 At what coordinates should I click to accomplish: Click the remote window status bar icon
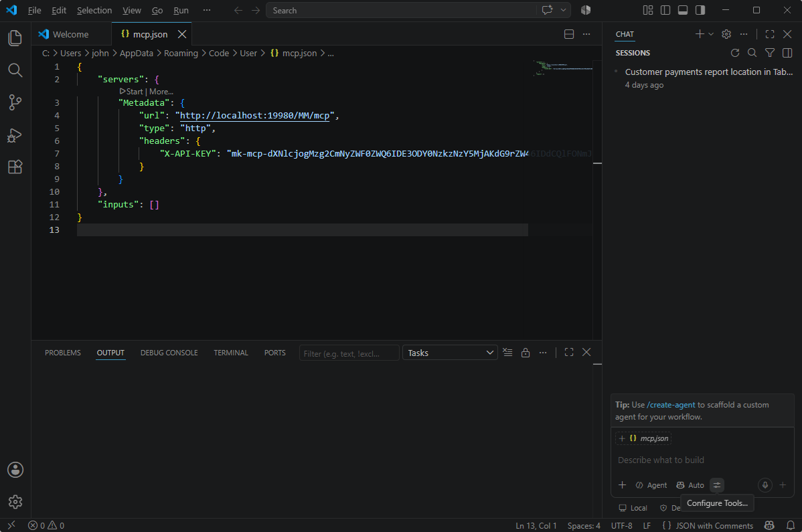[11, 525]
